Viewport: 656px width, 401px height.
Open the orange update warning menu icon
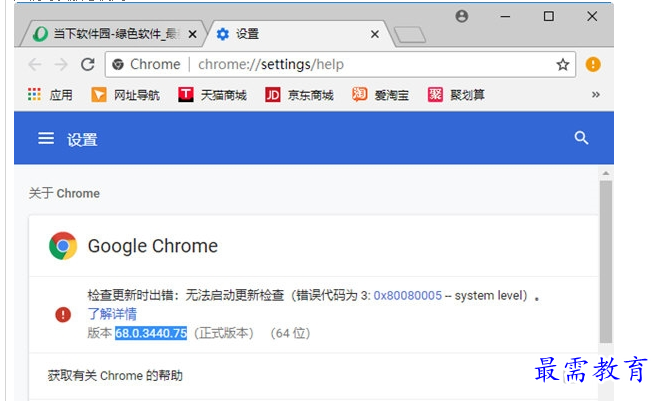pyautogui.click(x=593, y=64)
